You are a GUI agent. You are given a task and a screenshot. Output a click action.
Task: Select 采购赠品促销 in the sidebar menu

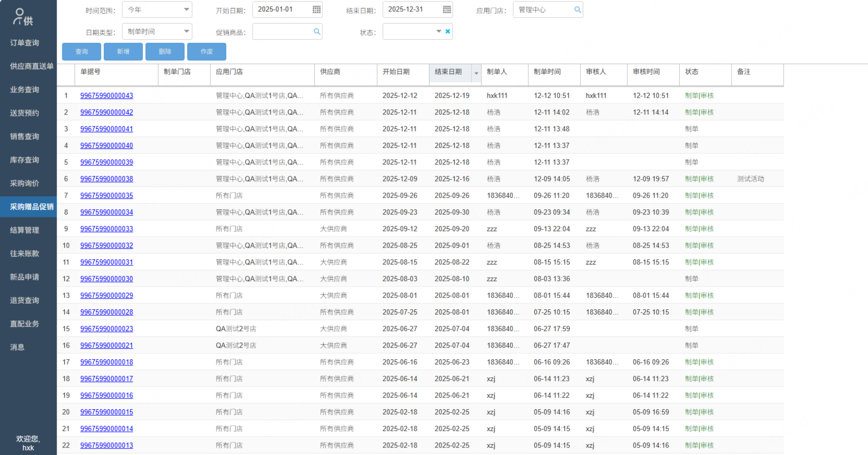click(x=32, y=207)
